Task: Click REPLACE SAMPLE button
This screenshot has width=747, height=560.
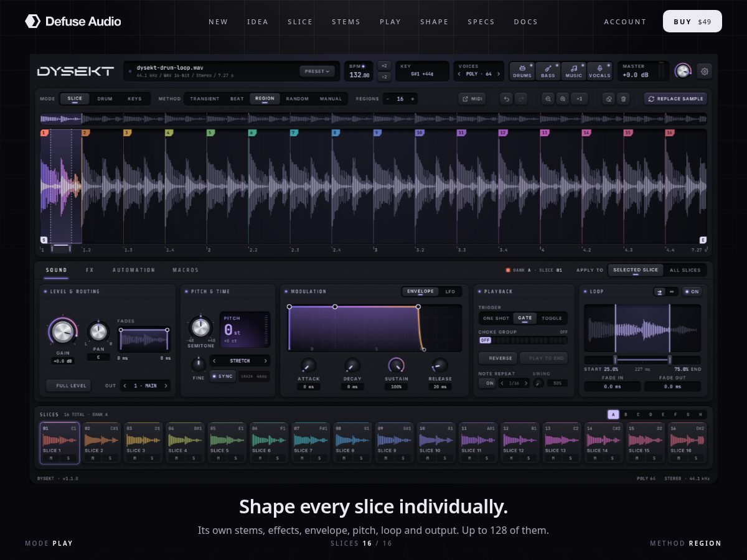Action: (x=675, y=98)
